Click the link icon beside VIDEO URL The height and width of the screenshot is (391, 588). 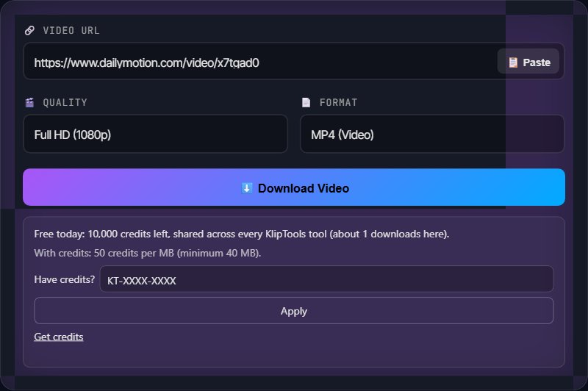pyautogui.click(x=29, y=30)
